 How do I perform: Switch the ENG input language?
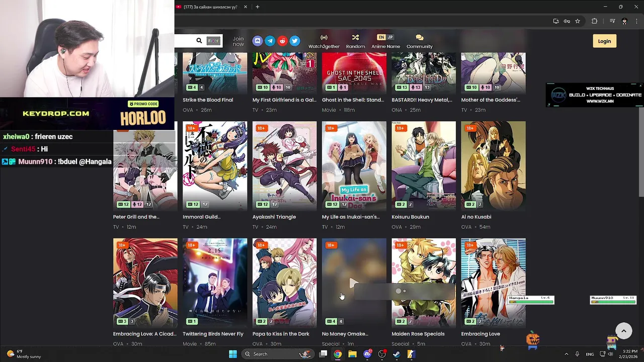[x=590, y=354]
